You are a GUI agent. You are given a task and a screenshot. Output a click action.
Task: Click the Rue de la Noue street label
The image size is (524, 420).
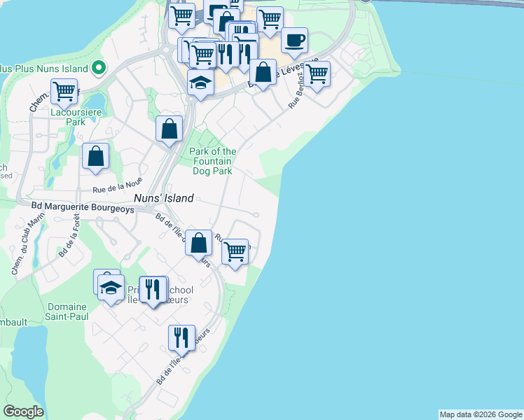[x=117, y=185]
